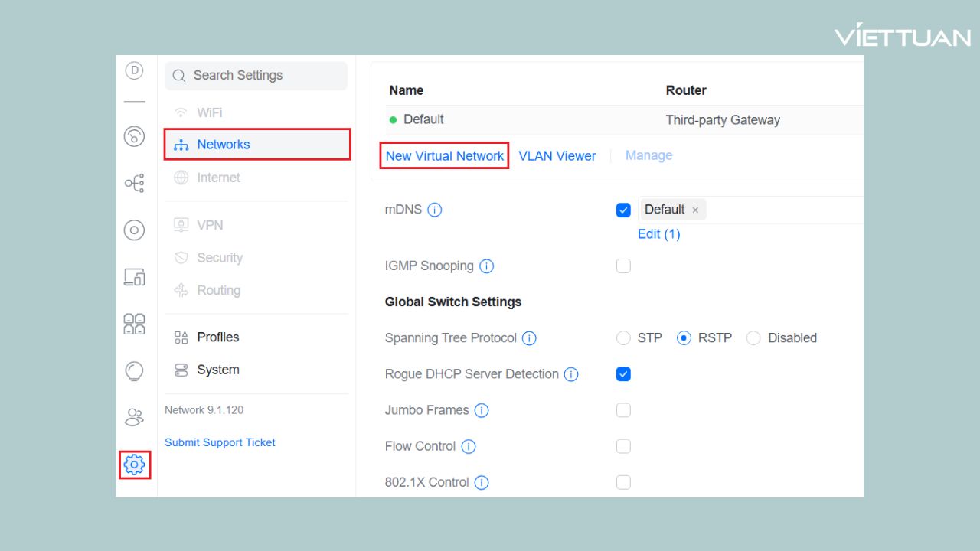Screen dimensions: 980x551
Task: Open the Topology icon in left sidebar
Action: tap(134, 184)
